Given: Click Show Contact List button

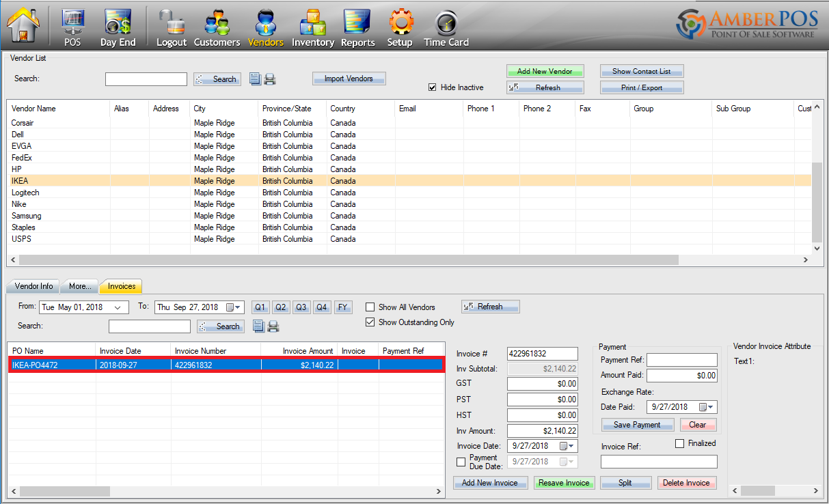Looking at the screenshot, I should tap(642, 71).
